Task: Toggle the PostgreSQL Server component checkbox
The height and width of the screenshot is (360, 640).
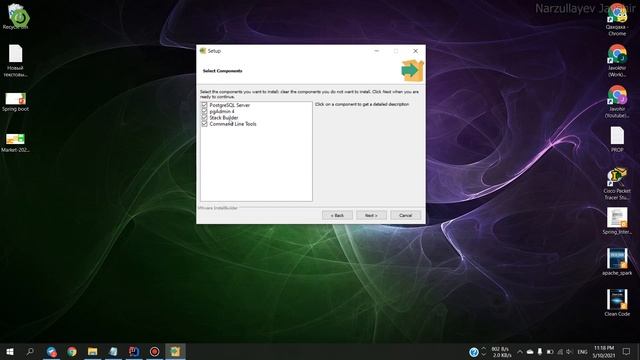Action: (204, 105)
